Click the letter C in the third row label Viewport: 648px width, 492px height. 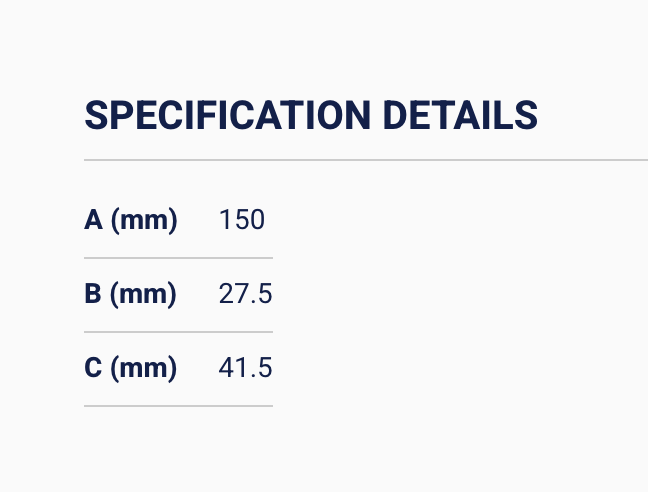[x=94, y=368]
